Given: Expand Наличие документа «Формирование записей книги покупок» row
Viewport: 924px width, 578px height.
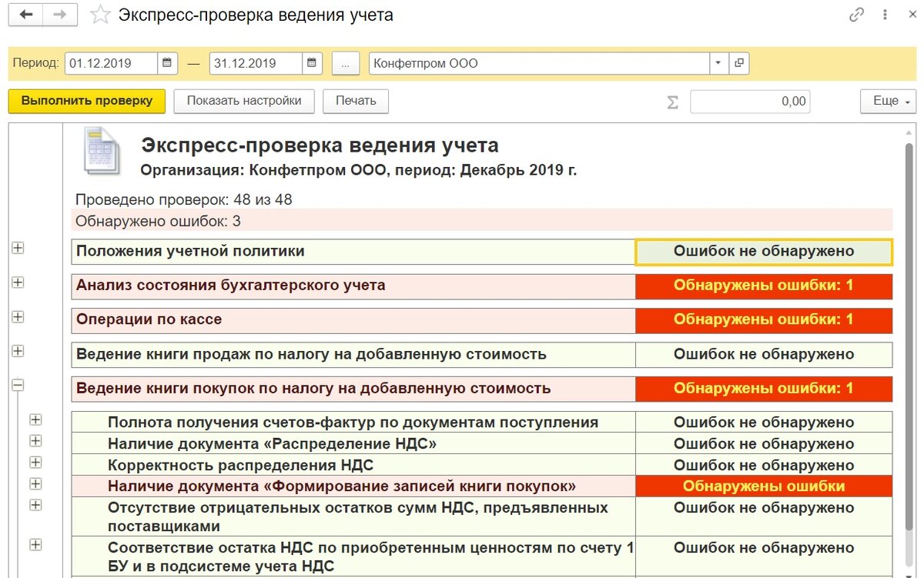Looking at the screenshot, I should coord(35,483).
